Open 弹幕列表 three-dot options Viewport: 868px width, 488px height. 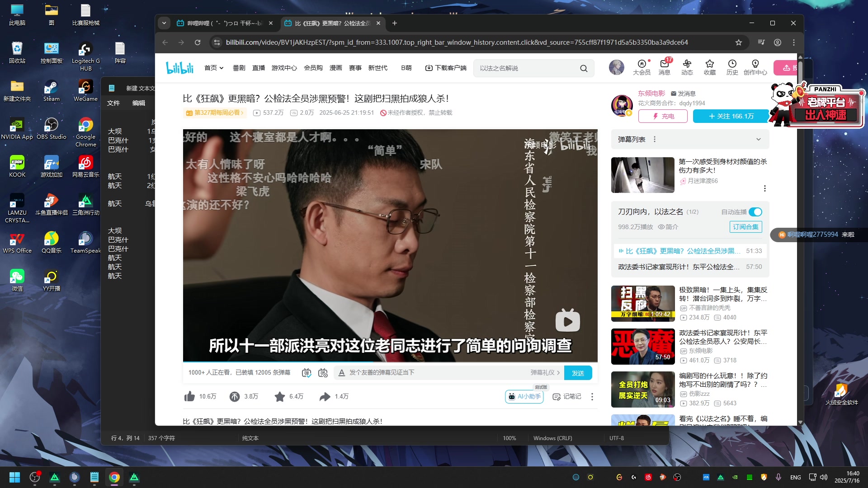tap(655, 139)
